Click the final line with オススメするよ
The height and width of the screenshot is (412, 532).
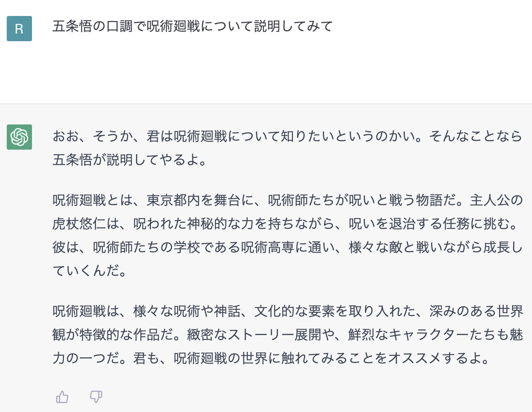[x=271, y=358]
